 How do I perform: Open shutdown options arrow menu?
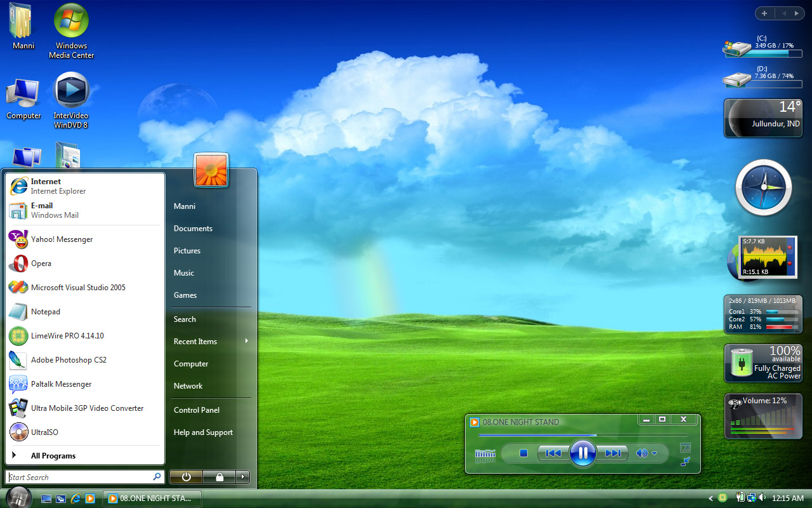[x=242, y=476]
